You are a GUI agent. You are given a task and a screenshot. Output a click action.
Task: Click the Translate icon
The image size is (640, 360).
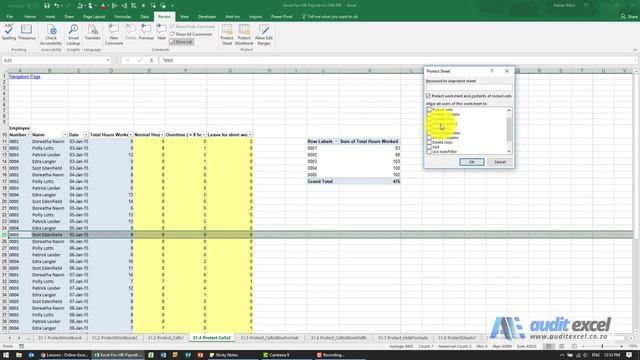click(93, 33)
